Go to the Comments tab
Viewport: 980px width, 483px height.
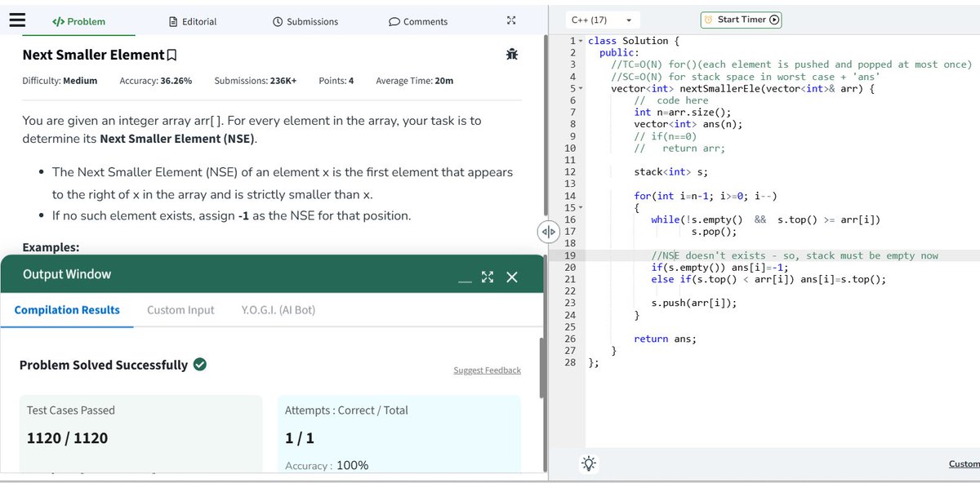[x=417, y=21]
